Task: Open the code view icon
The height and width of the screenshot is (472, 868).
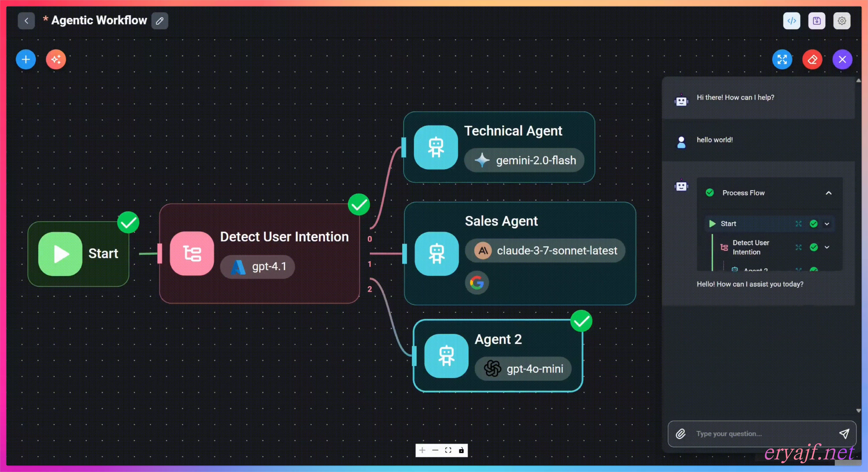Action: [x=791, y=21]
